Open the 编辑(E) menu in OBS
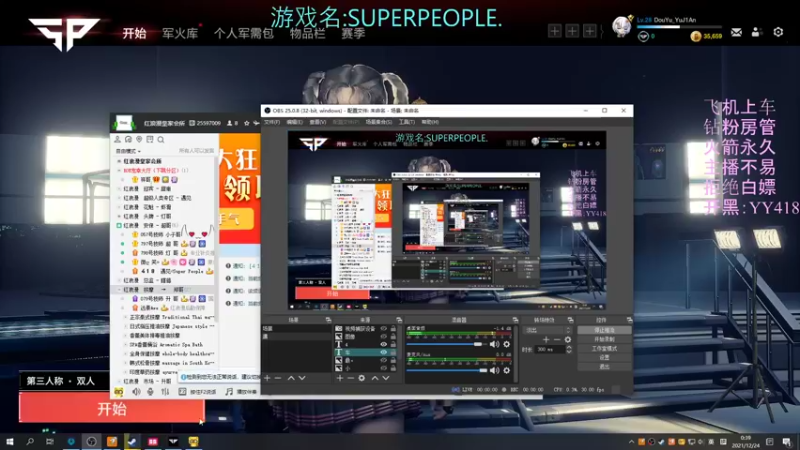Image resolution: width=800 pixels, height=450 pixels. [x=294, y=122]
